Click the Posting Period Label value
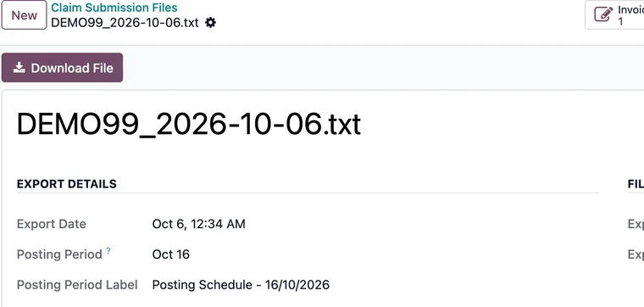This screenshot has width=644, height=307. click(x=241, y=285)
